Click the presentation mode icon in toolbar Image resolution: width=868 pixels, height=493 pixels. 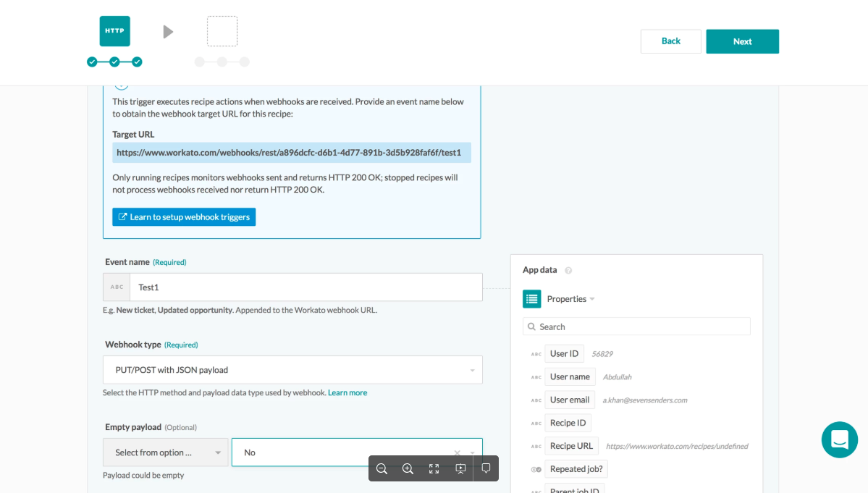pyautogui.click(x=460, y=468)
